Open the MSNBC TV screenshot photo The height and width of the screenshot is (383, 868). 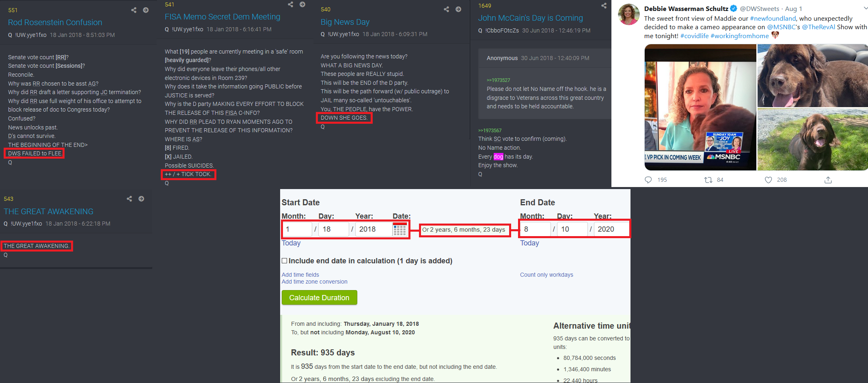pyautogui.click(x=700, y=107)
